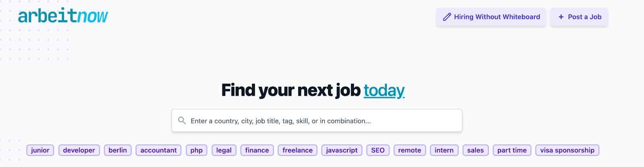The image size is (644, 167).
Task: Choose the berlin tag
Action: click(118, 150)
